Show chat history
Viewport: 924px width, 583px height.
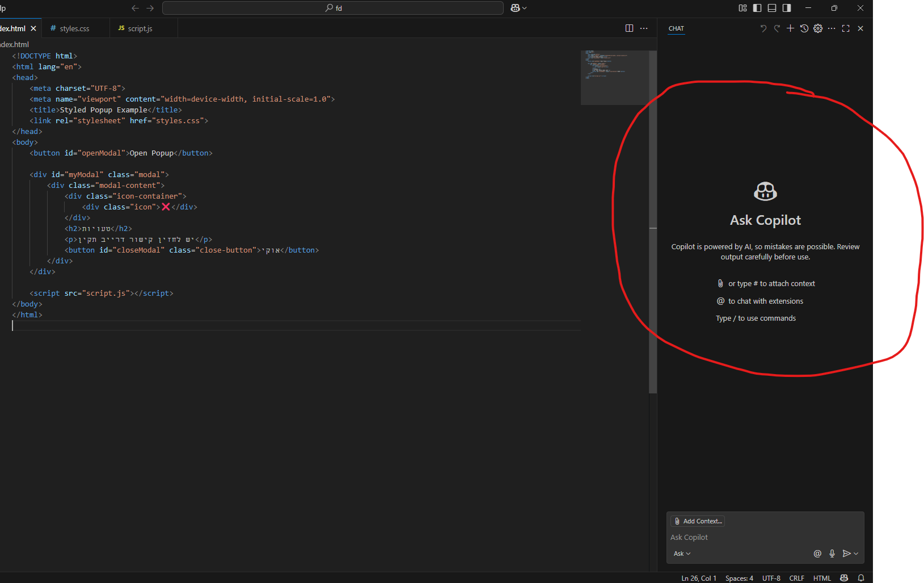point(804,28)
